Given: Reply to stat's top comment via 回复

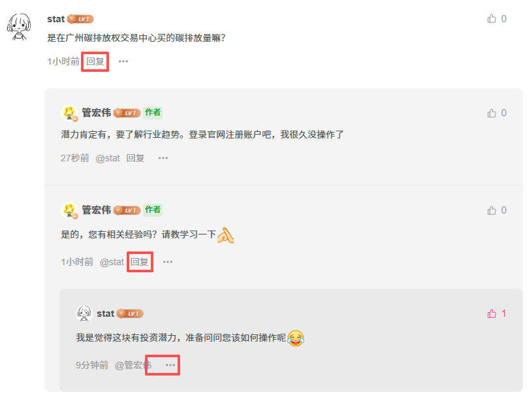Looking at the screenshot, I should pos(95,61).
